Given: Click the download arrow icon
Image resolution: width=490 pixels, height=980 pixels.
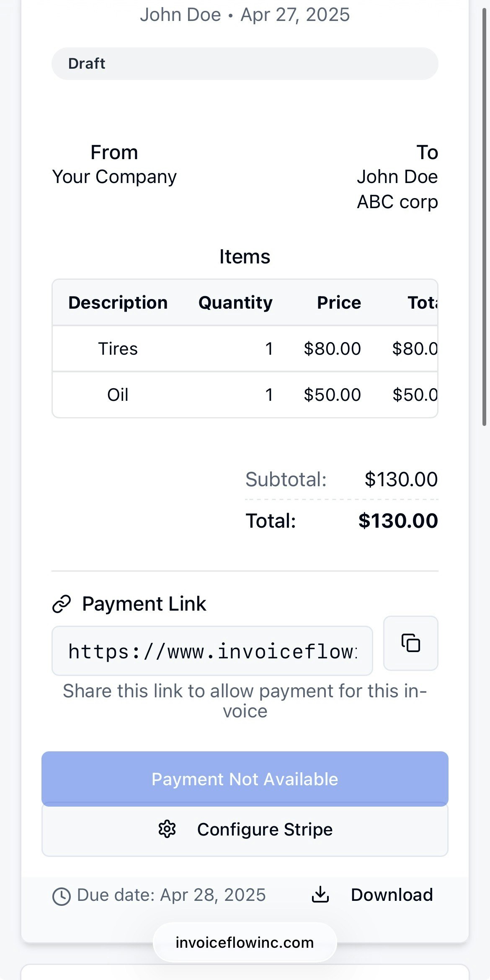Looking at the screenshot, I should click(x=320, y=895).
